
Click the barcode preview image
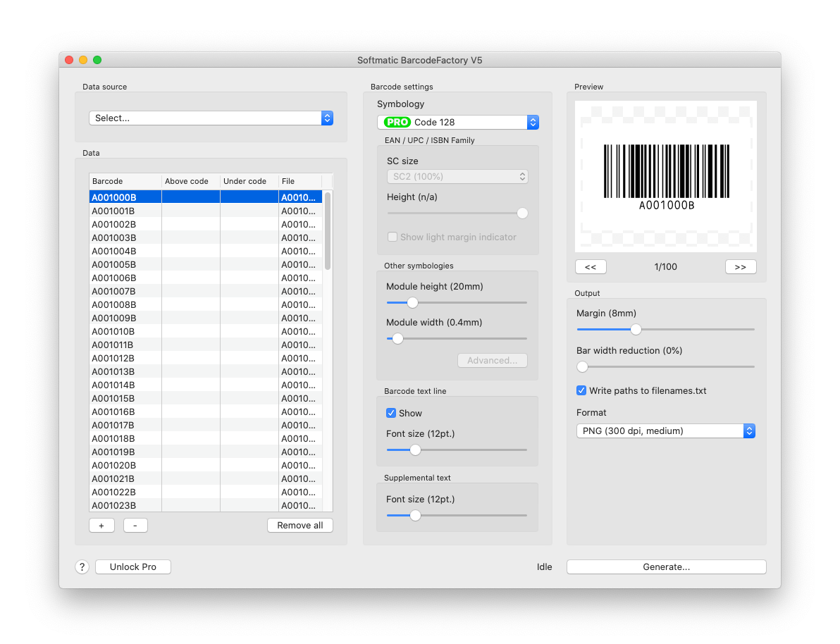pyautogui.click(x=666, y=176)
